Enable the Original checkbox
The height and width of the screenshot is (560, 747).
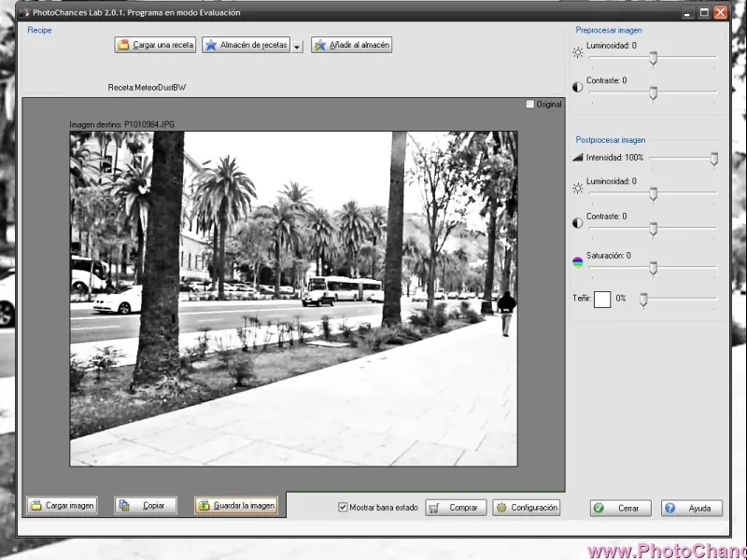click(531, 105)
